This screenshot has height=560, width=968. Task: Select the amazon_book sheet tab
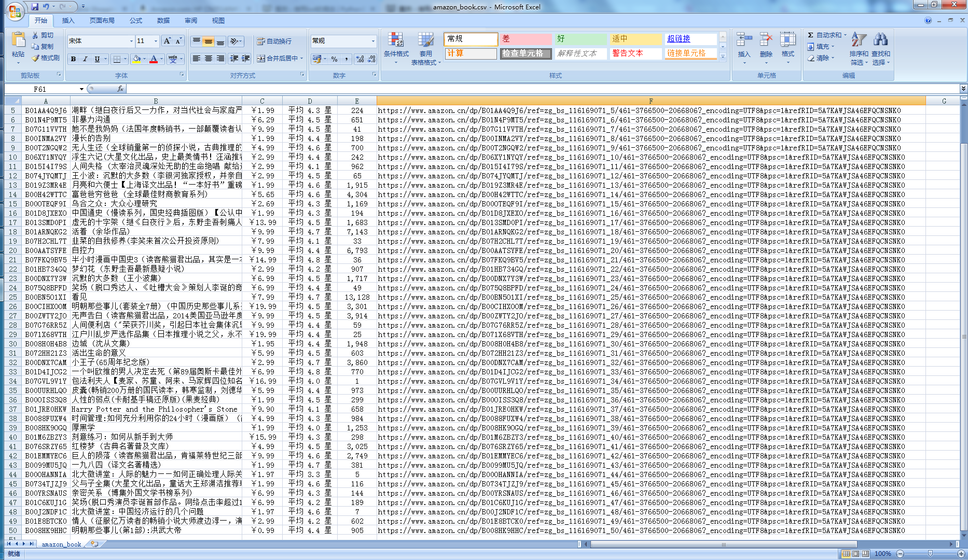click(61, 544)
